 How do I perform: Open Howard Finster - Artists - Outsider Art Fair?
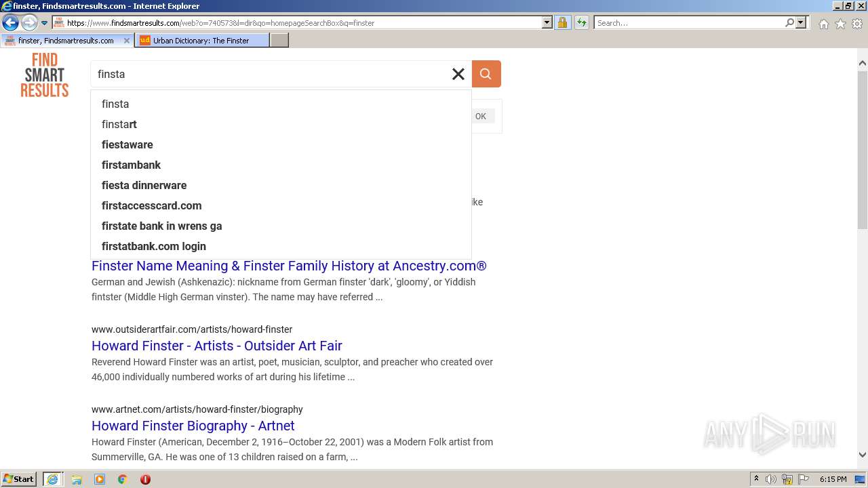click(217, 346)
